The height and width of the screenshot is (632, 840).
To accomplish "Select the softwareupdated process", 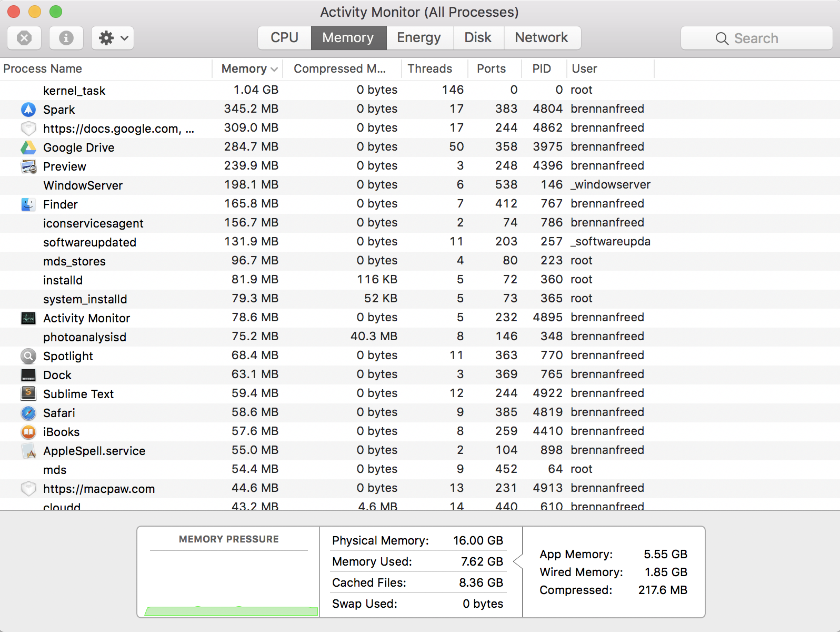I will [x=420, y=242].
